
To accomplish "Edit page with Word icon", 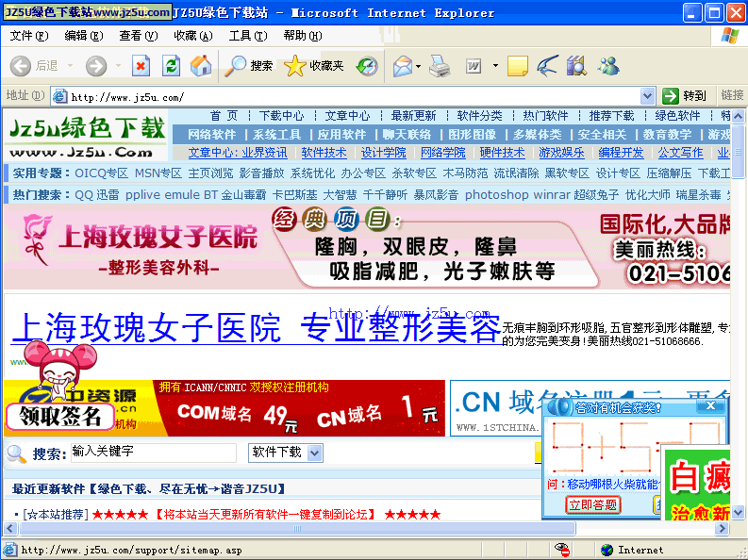I will click(x=474, y=66).
